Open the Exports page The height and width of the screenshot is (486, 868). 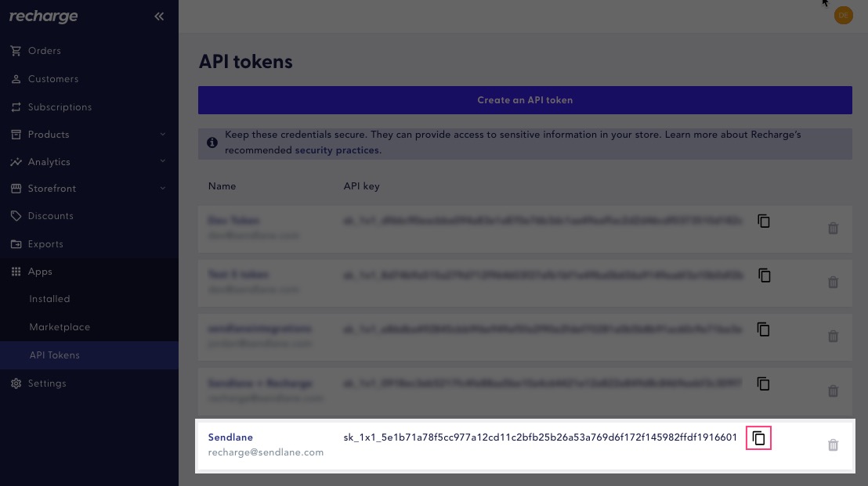coord(45,244)
